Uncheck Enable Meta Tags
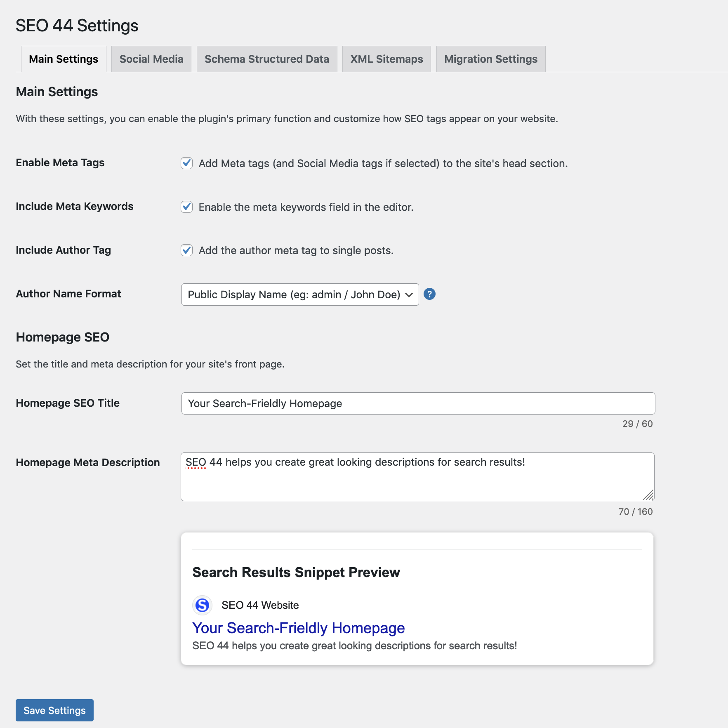This screenshot has height=728, width=728. tap(186, 163)
